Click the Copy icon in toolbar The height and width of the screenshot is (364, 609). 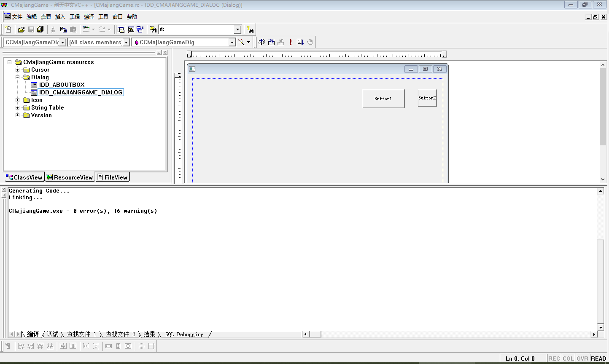pos(63,29)
